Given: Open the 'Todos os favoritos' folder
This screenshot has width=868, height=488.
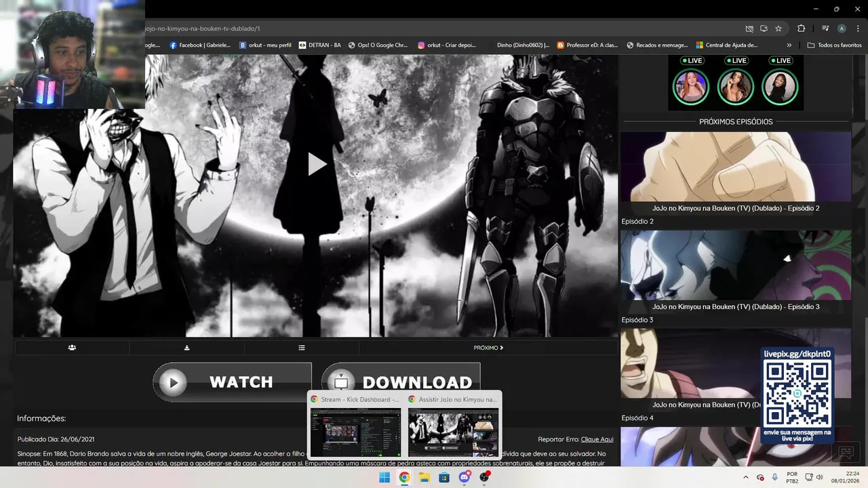Looking at the screenshot, I should click(834, 45).
